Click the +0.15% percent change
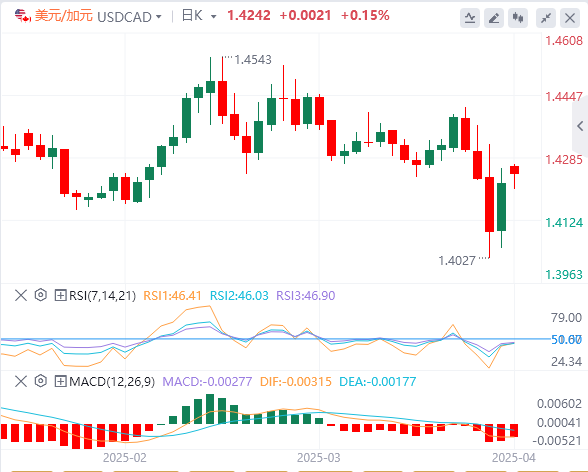 tap(365, 16)
